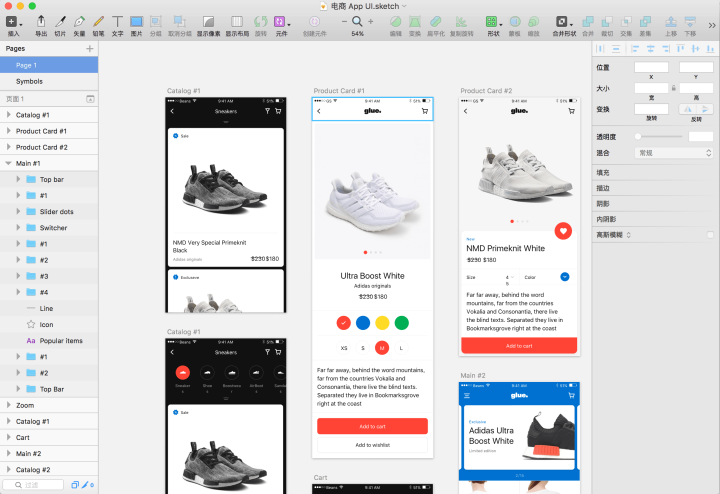Expand the Slider dots folder
Viewport: 720px width, 494px height.
tap(18, 211)
